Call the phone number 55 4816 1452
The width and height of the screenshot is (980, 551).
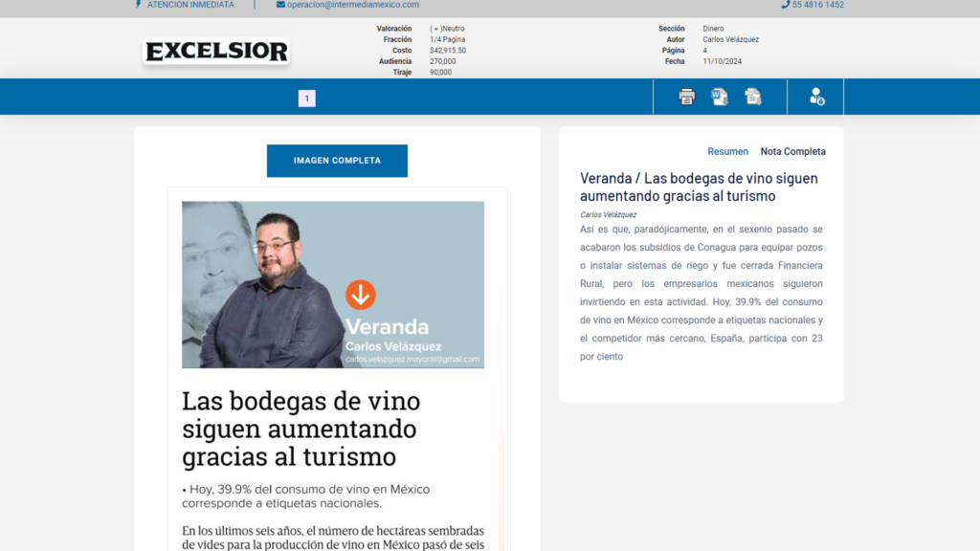(x=818, y=5)
